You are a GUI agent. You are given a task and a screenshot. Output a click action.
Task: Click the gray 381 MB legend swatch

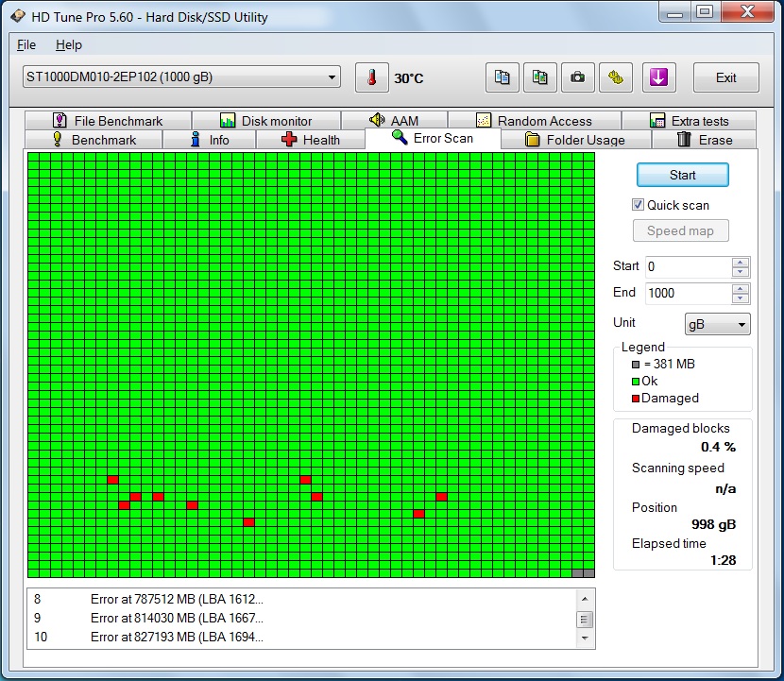636,365
